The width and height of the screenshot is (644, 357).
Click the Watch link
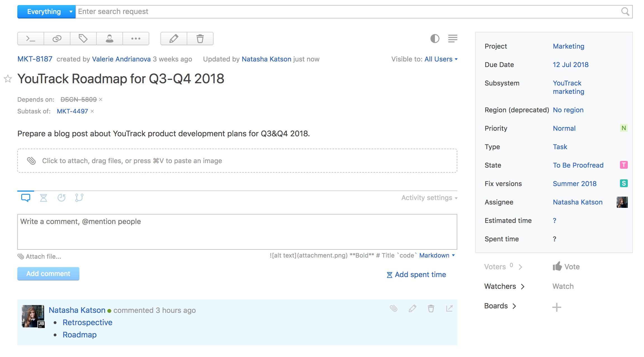[563, 286]
